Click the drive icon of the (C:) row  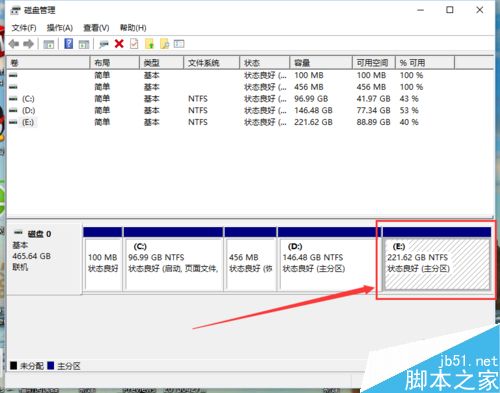(13, 99)
